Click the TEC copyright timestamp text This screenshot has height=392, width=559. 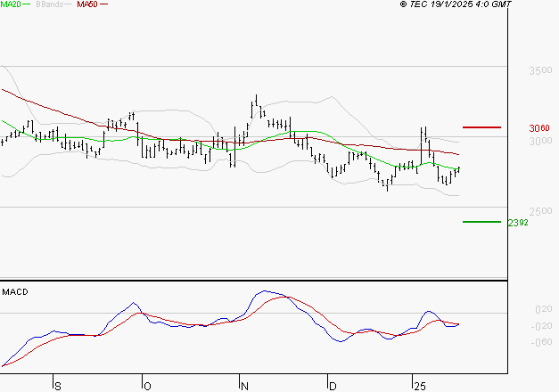click(456, 4)
